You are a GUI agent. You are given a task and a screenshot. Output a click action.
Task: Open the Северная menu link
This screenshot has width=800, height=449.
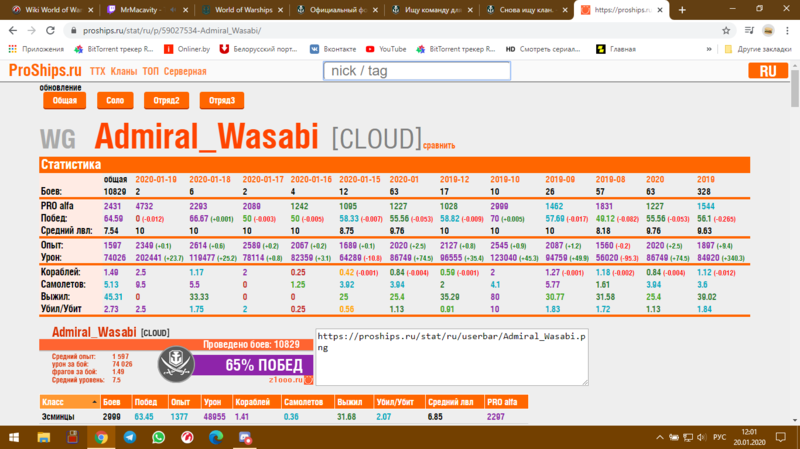(x=185, y=71)
